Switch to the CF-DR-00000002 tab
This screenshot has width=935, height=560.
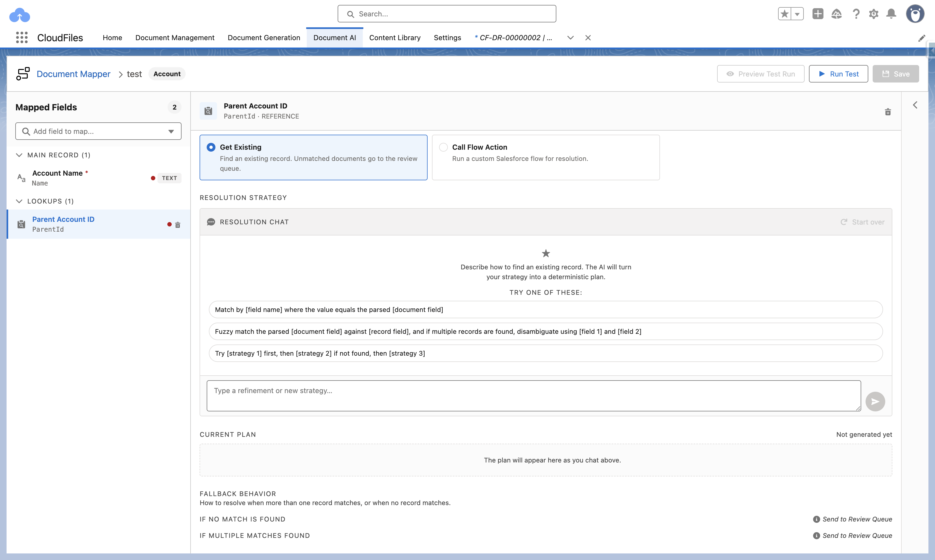point(514,38)
